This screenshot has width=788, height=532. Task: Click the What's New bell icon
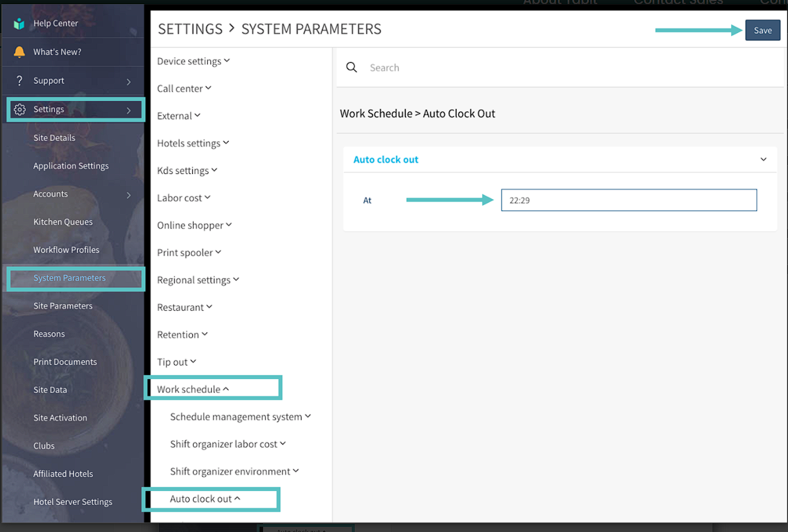pyautogui.click(x=19, y=52)
